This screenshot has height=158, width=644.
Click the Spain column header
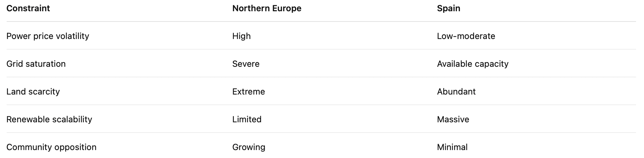pos(449,8)
